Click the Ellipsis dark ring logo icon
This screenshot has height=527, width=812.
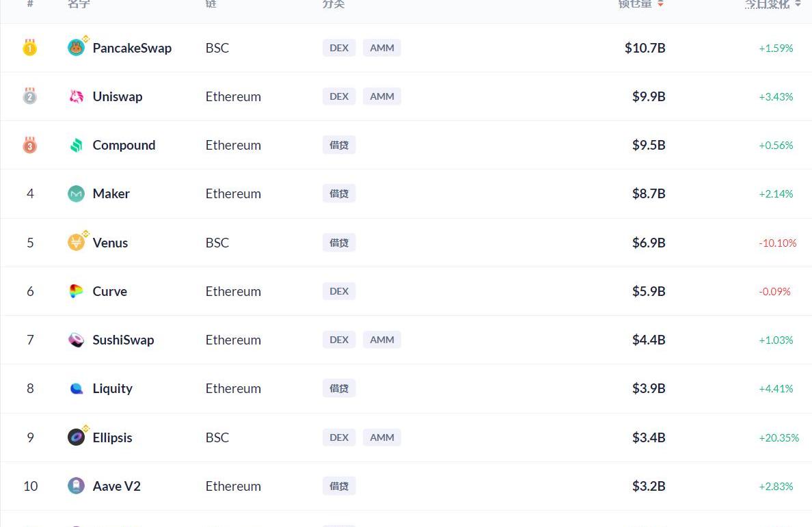76,437
